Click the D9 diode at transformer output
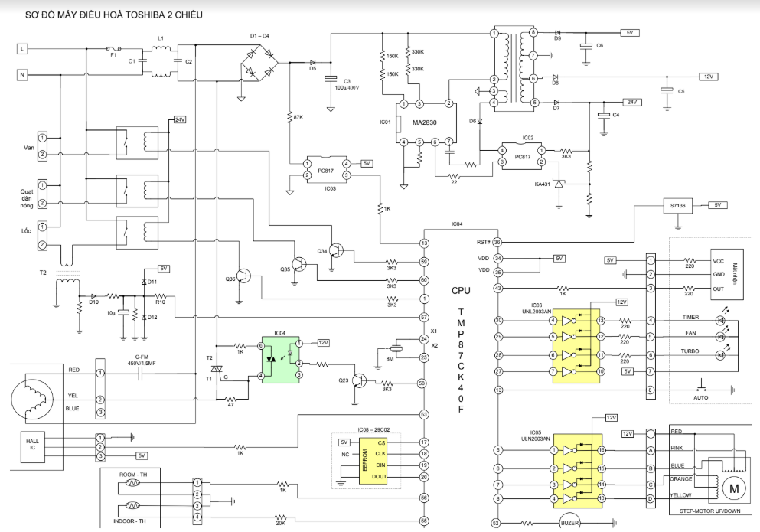760x532 pixels. 557,33
